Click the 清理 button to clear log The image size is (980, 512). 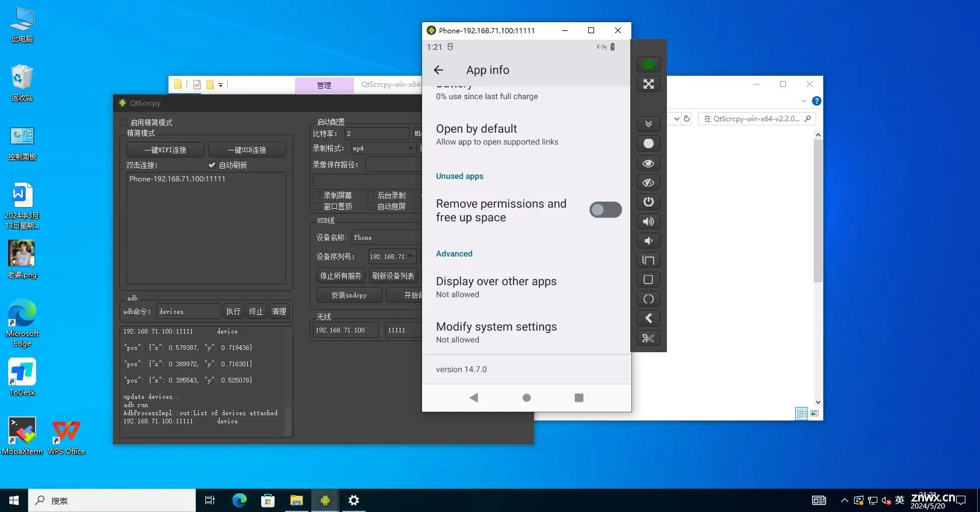tap(279, 311)
